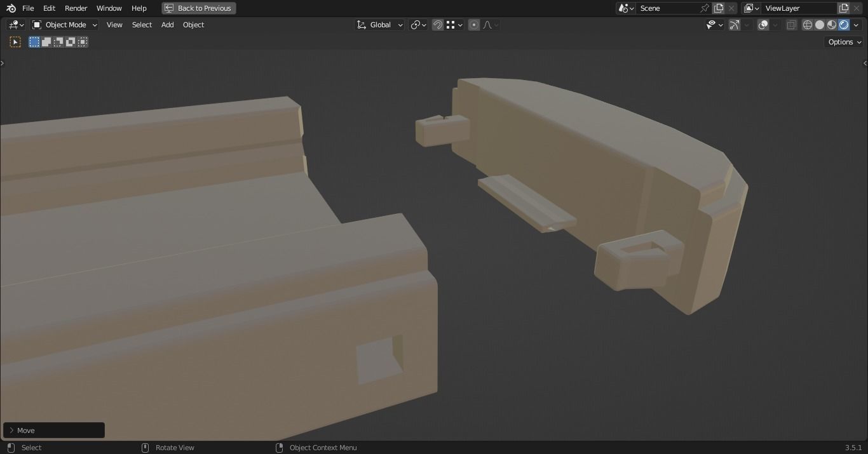Open the proportional editing falloff dropdown
The width and height of the screenshot is (868, 454).
click(491, 25)
